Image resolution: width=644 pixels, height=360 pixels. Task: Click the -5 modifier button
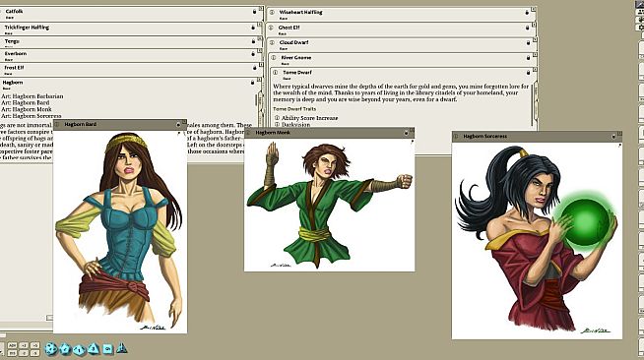(35, 353)
